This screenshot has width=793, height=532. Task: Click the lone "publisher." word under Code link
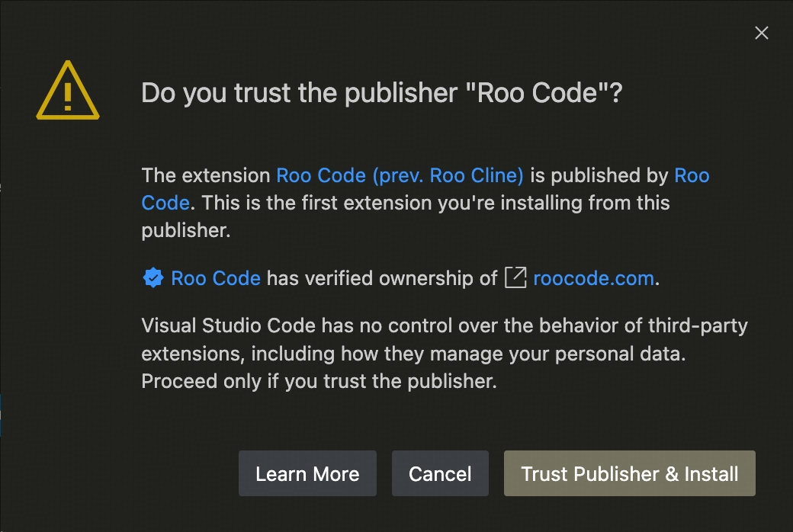(186, 231)
